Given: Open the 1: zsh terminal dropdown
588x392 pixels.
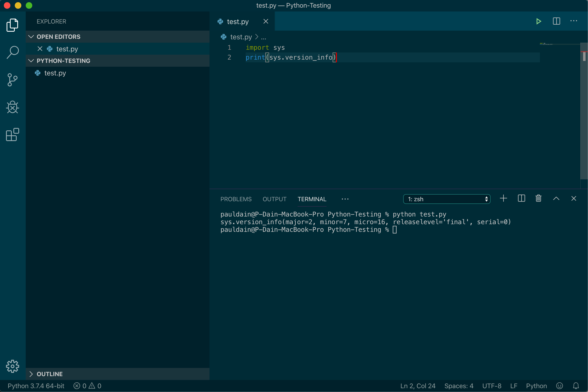Looking at the screenshot, I should tap(447, 199).
